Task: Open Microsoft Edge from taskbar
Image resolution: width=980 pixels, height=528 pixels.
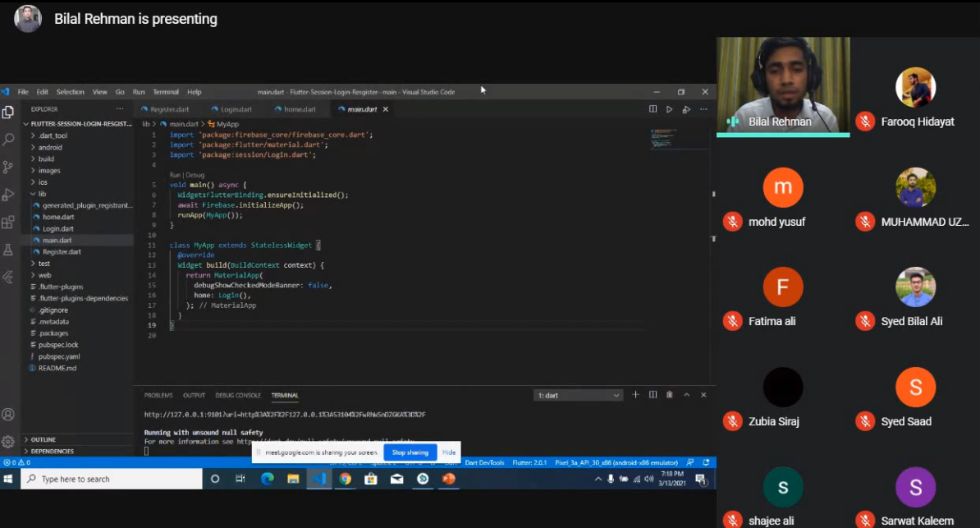Action: [268, 480]
